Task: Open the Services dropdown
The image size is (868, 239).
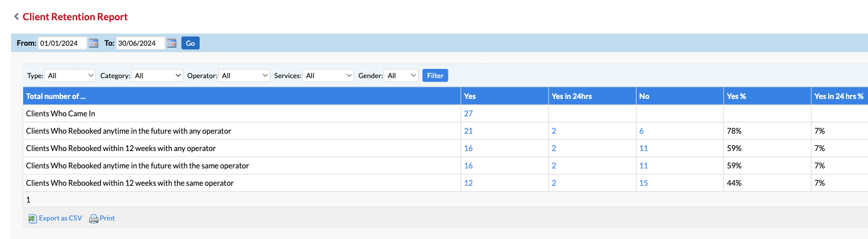Action: (329, 75)
